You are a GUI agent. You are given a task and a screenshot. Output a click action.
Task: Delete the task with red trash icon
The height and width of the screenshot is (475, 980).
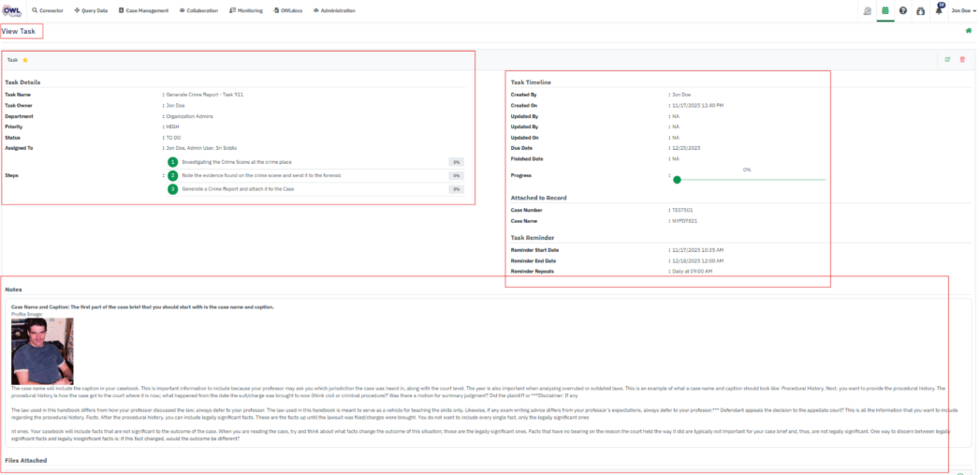(962, 60)
